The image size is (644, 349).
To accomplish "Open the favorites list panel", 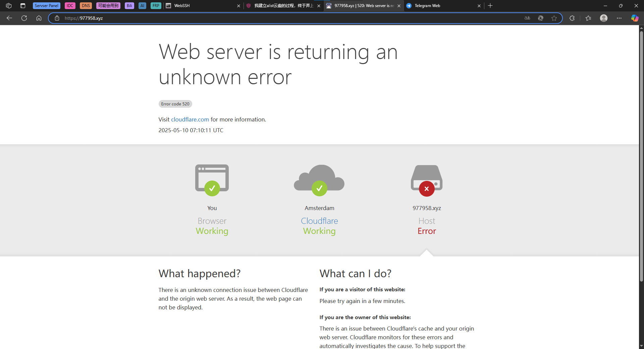I will click(x=588, y=18).
